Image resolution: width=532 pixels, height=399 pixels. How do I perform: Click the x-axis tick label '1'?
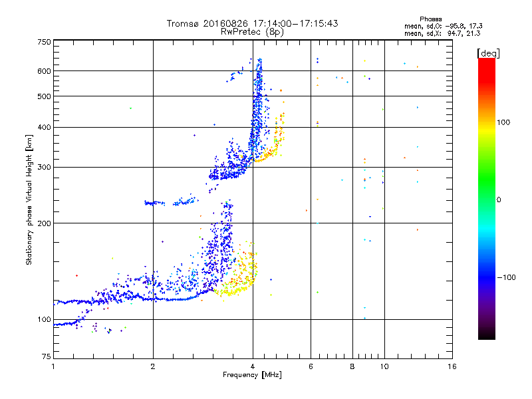pos(53,366)
